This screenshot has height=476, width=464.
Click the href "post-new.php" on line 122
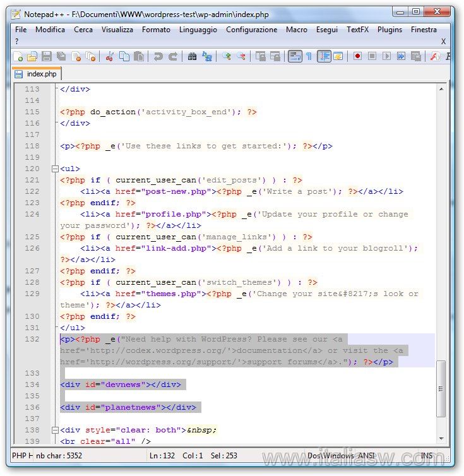pos(178,191)
